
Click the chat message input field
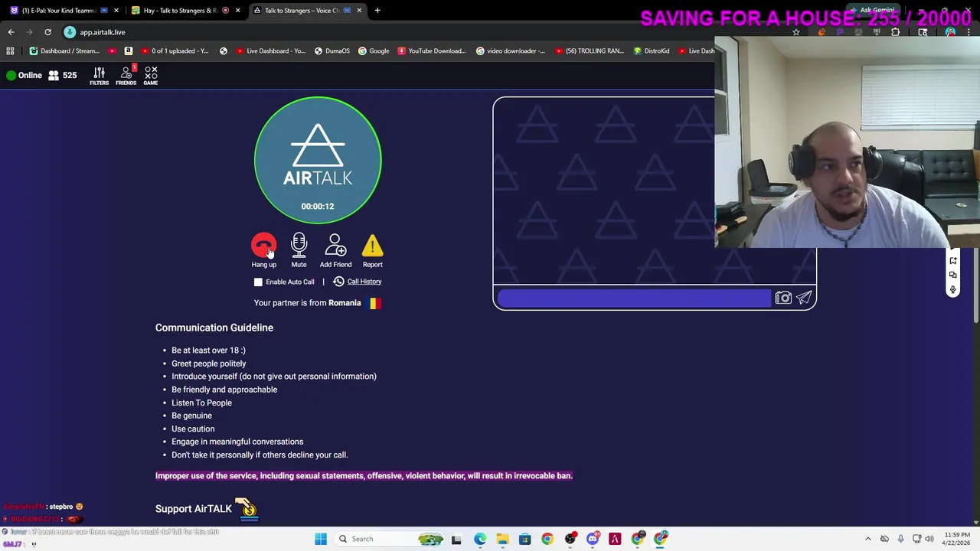(634, 298)
